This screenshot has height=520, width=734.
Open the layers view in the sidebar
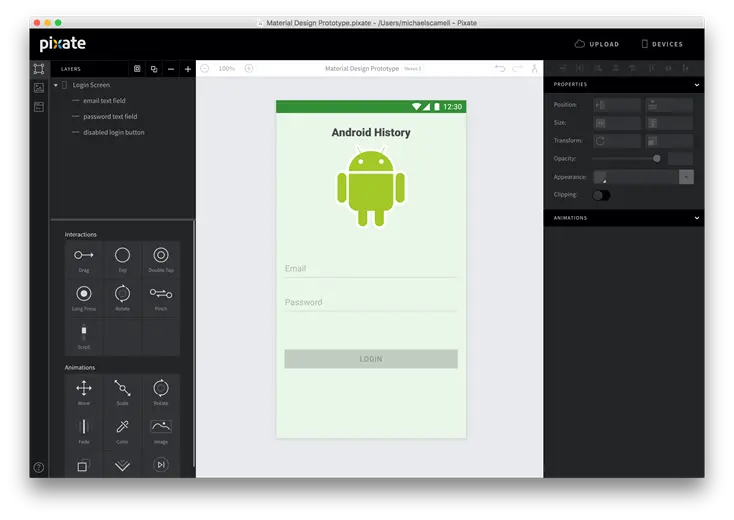39,69
